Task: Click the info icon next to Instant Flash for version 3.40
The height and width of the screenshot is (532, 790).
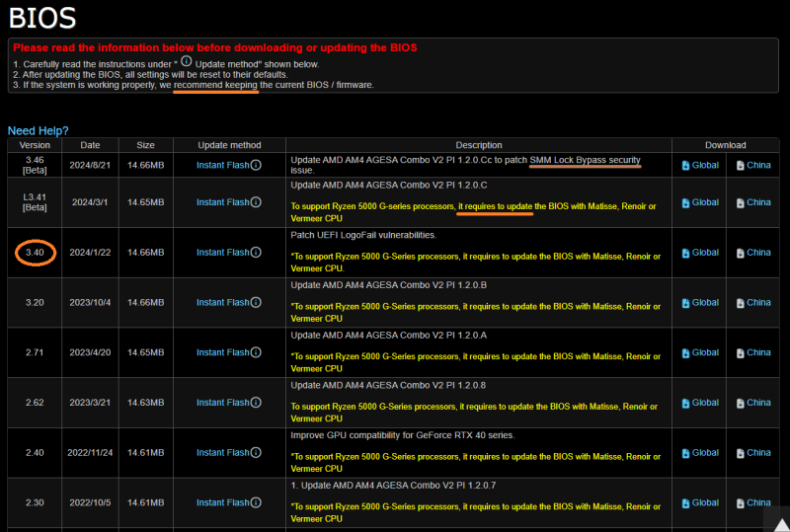Action: 256,252
